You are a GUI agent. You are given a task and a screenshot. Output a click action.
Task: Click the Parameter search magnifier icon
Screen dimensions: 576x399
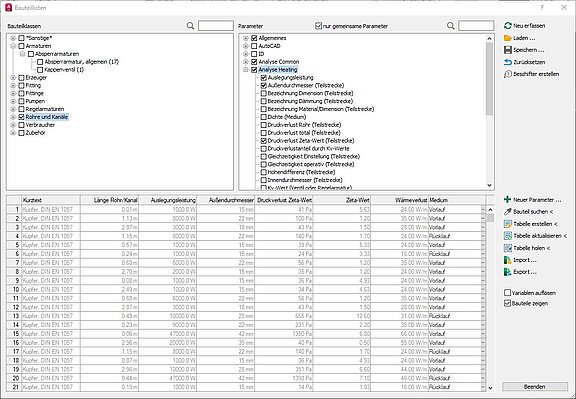(x=450, y=26)
